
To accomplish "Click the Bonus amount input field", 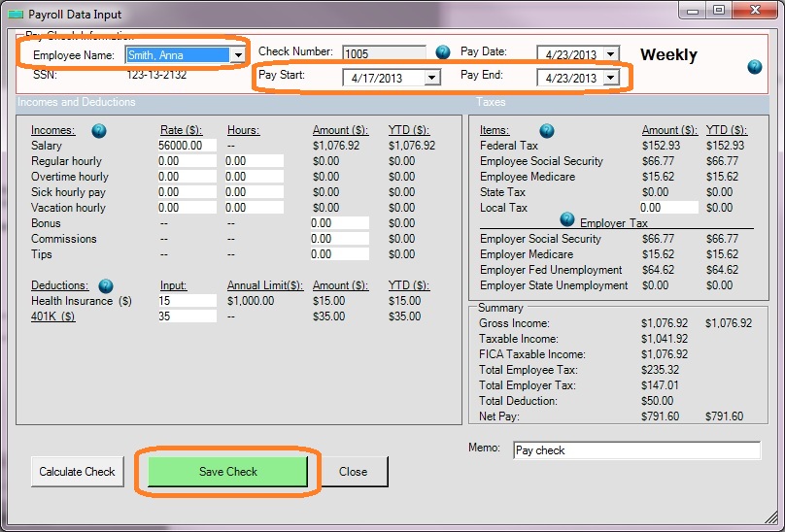I will 339,223.
